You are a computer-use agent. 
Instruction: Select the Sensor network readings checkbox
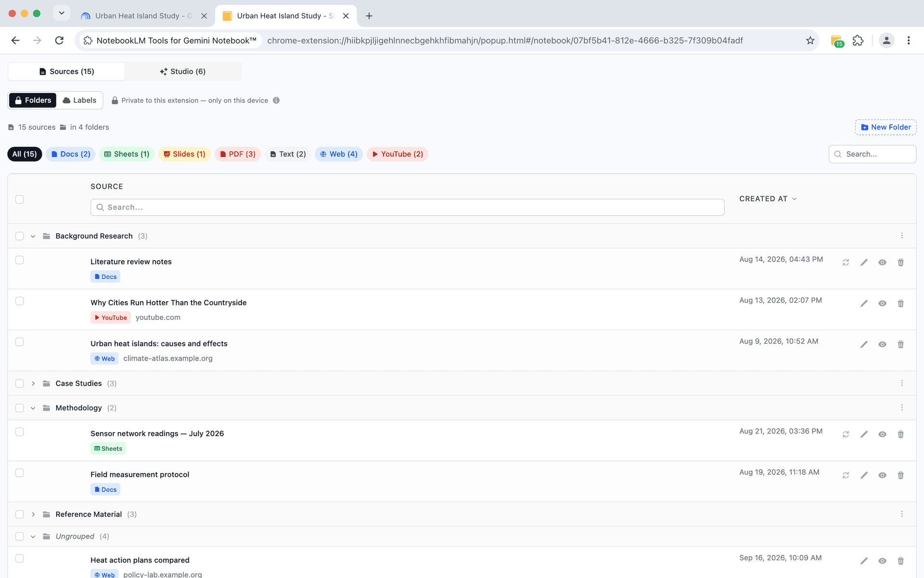pyautogui.click(x=19, y=432)
